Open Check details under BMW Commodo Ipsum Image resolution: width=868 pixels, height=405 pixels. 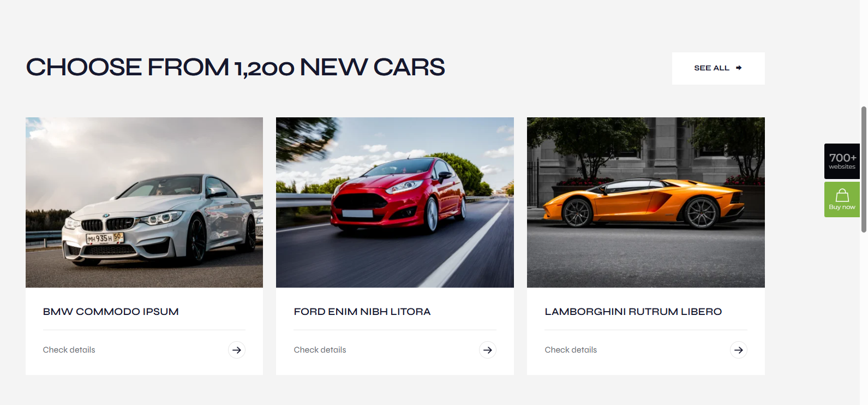point(69,350)
